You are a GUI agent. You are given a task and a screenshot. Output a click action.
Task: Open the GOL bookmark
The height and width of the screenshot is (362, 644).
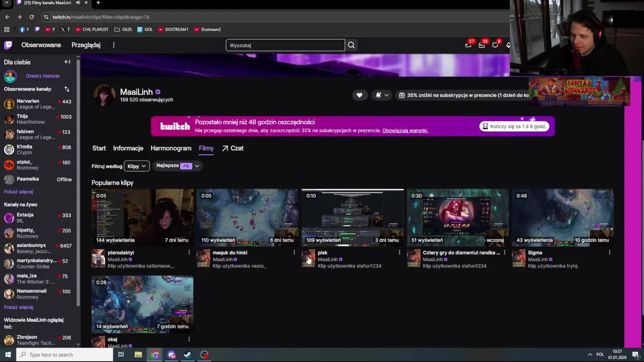[145, 30]
